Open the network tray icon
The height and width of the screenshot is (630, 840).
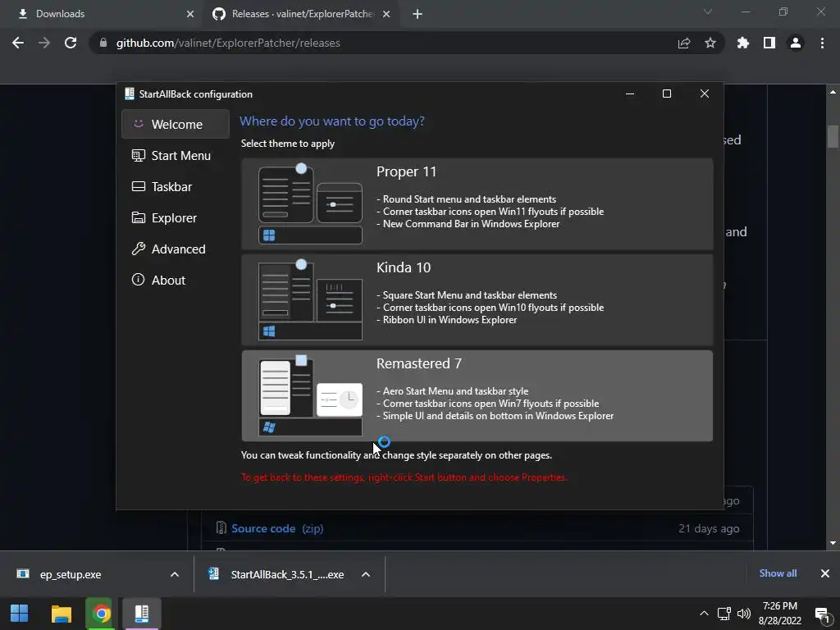[724, 614]
